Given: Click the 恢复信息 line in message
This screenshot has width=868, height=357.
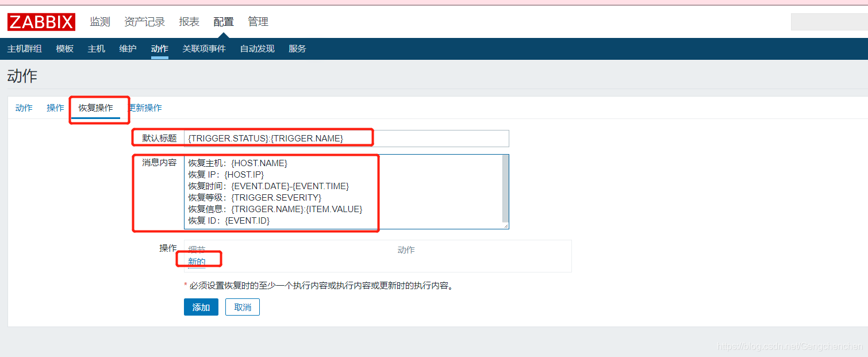Looking at the screenshot, I should (275, 209).
